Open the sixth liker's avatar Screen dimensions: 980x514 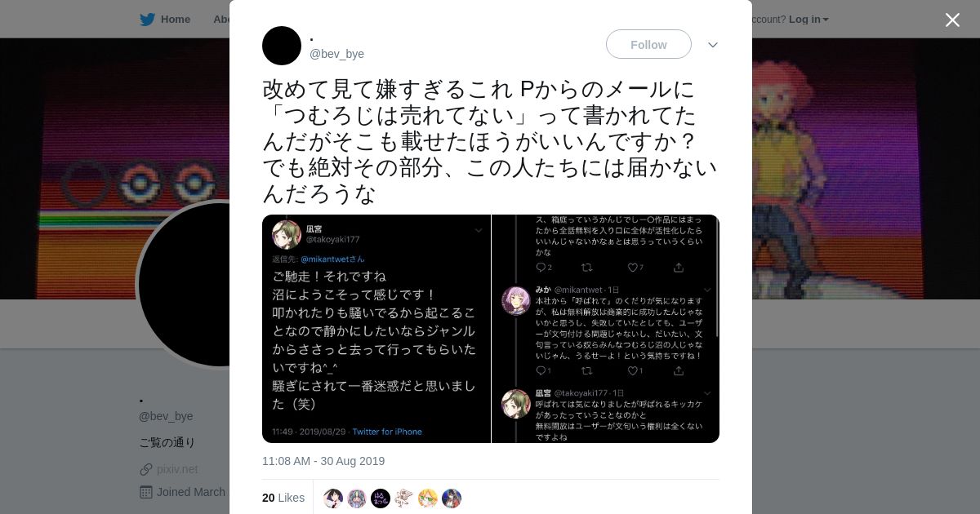click(x=452, y=498)
